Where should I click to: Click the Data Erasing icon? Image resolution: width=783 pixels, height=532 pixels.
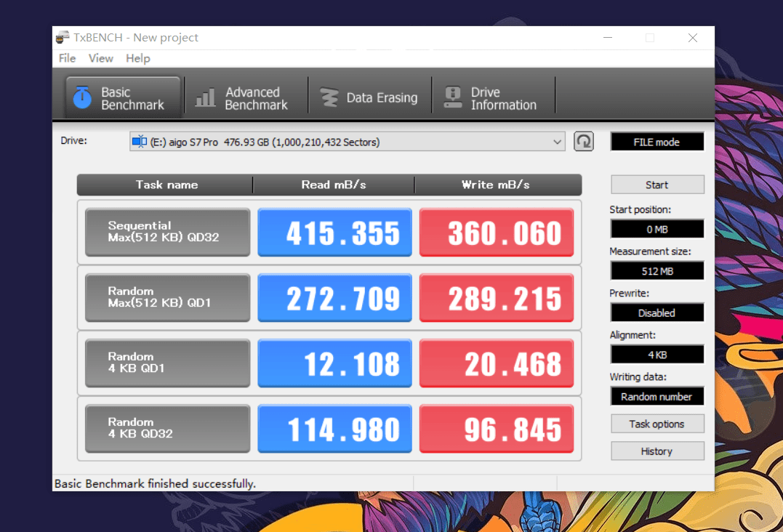click(329, 97)
